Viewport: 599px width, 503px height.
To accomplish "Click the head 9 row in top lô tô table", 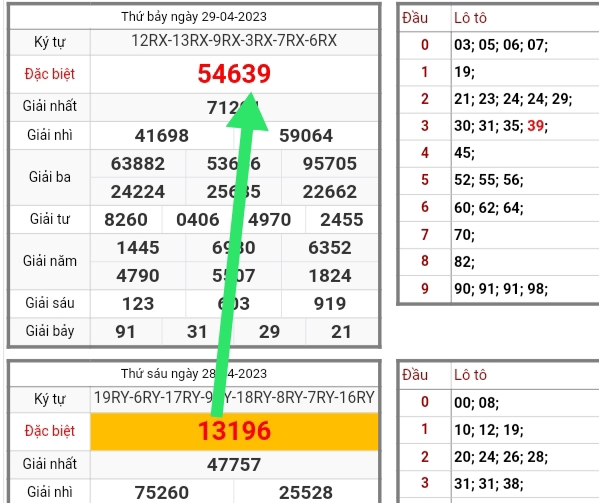I will tap(499, 289).
